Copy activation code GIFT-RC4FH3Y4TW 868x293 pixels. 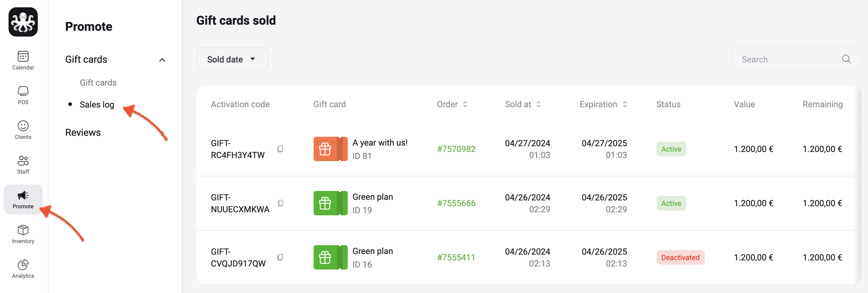280,149
